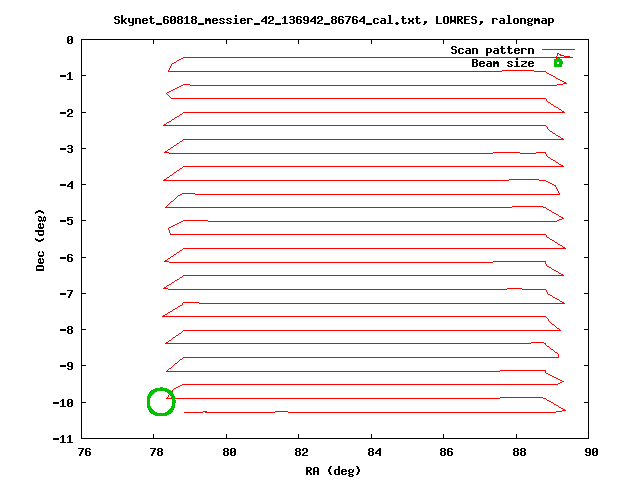Viewport: 640px width, 480px height.
Task: Click the y-axis tick label -3
Action: (67, 149)
